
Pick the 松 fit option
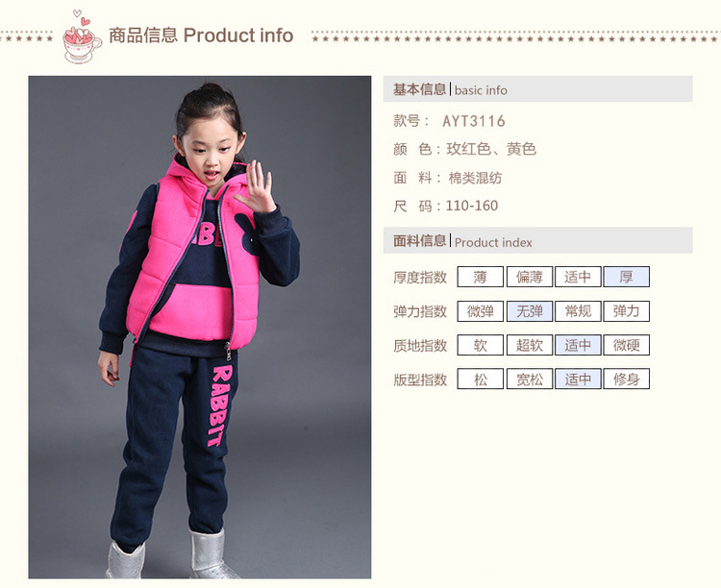click(x=480, y=379)
